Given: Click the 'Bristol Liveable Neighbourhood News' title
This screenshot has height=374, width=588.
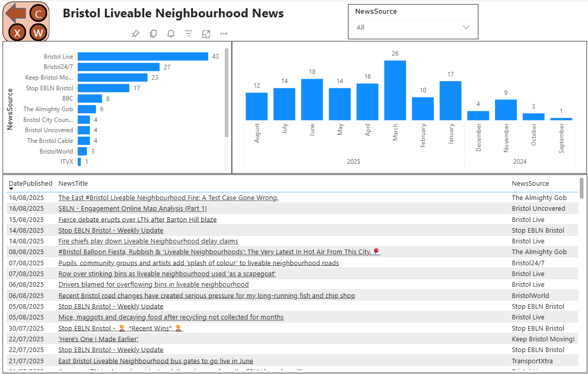Looking at the screenshot, I should pos(173,13).
